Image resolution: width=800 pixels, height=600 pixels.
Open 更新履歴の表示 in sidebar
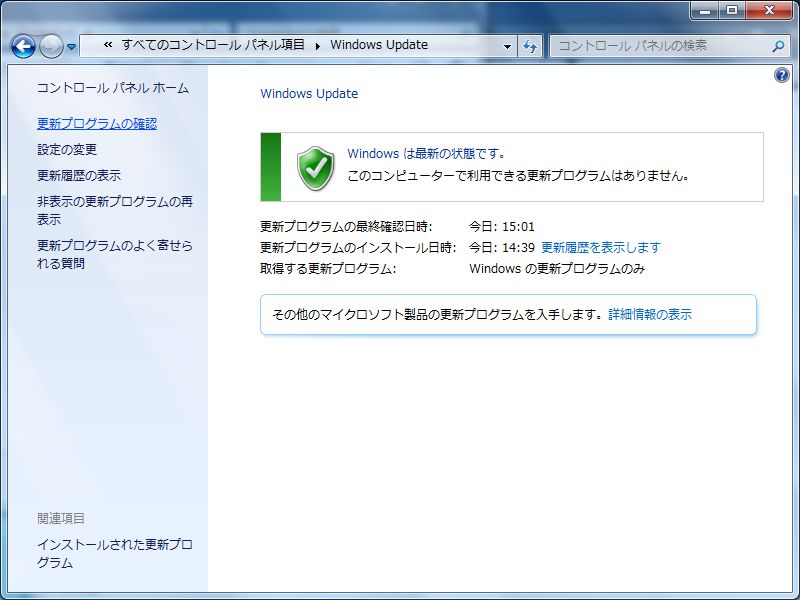coord(79,176)
